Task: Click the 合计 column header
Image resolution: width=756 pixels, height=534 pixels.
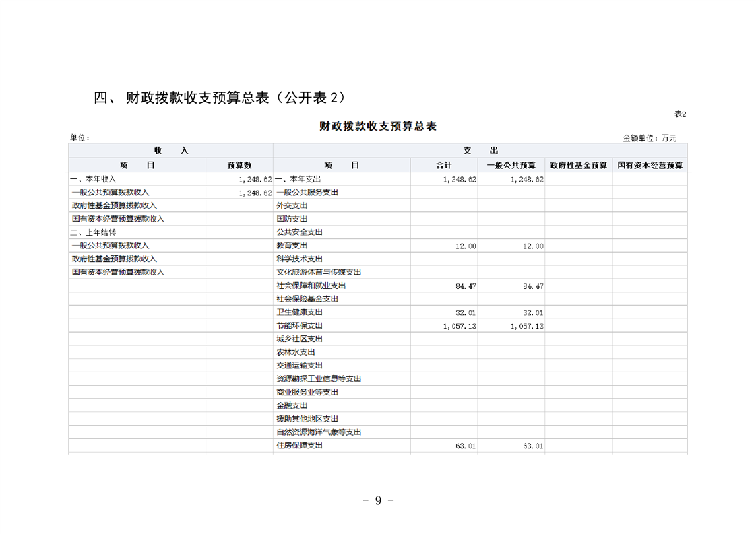Action: pyautogui.click(x=443, y=165)
